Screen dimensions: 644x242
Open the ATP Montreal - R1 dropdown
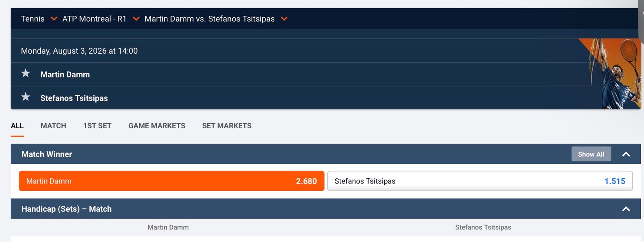[x=101, y=19]
